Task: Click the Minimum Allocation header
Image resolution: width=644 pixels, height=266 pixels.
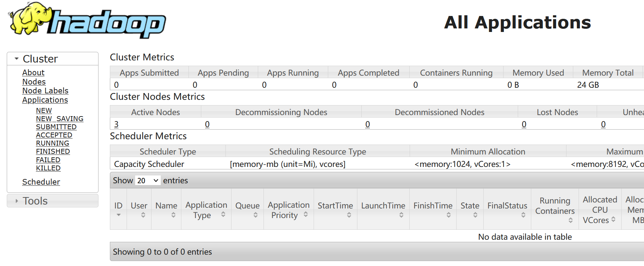Action: coord(488,152)
